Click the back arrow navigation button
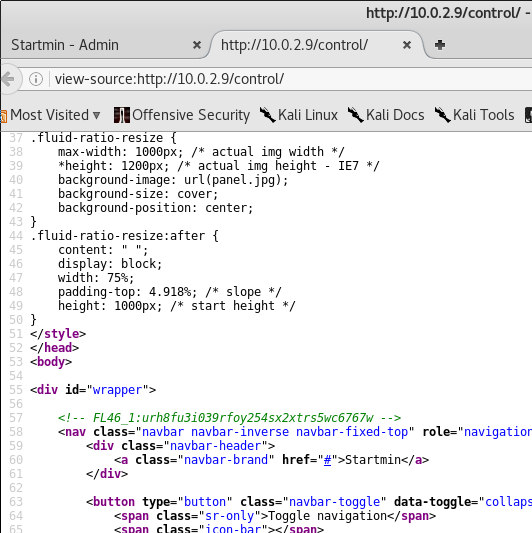 pyautogui.click(x=7, y=79)
